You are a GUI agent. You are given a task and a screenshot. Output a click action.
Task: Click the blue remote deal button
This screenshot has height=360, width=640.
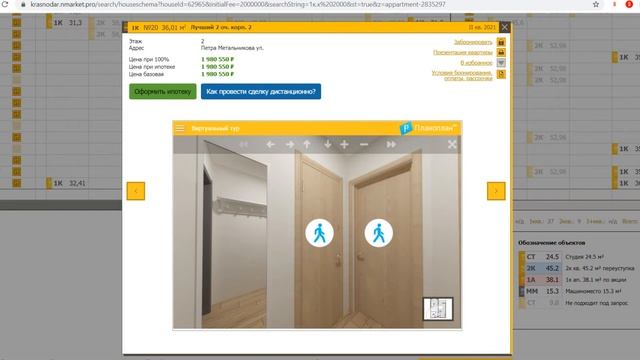point(261,91)
